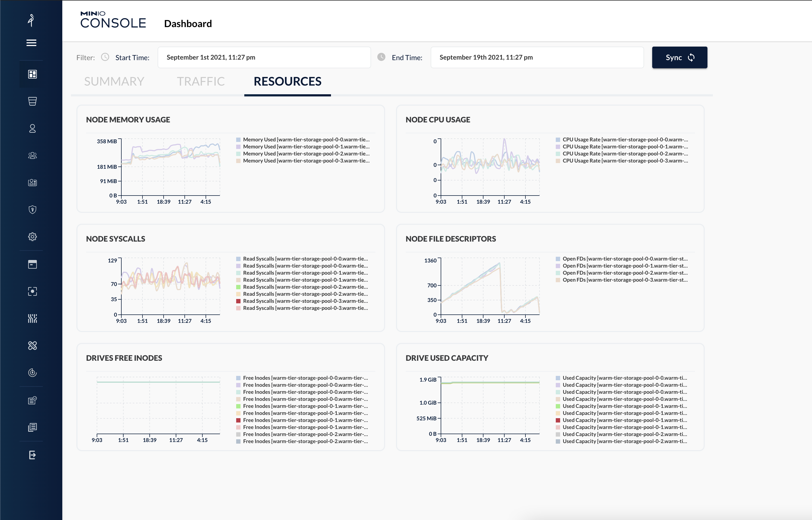This screenshot has height=520, width=812.
Task: Open the hamburger menu in sidebar
Action: (x=31, y=43)
